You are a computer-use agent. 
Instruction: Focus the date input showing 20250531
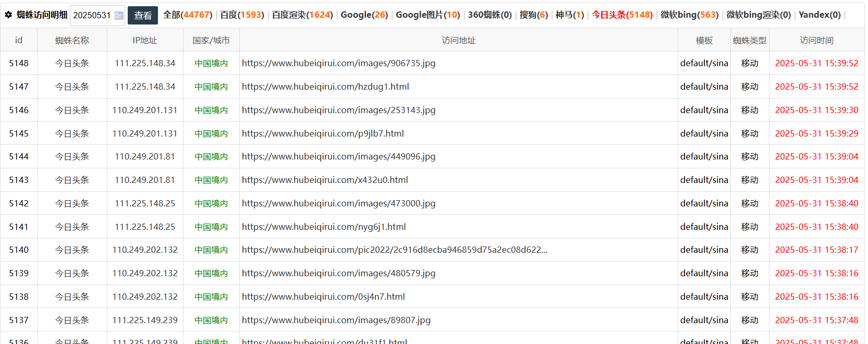(x=97, y=16)
